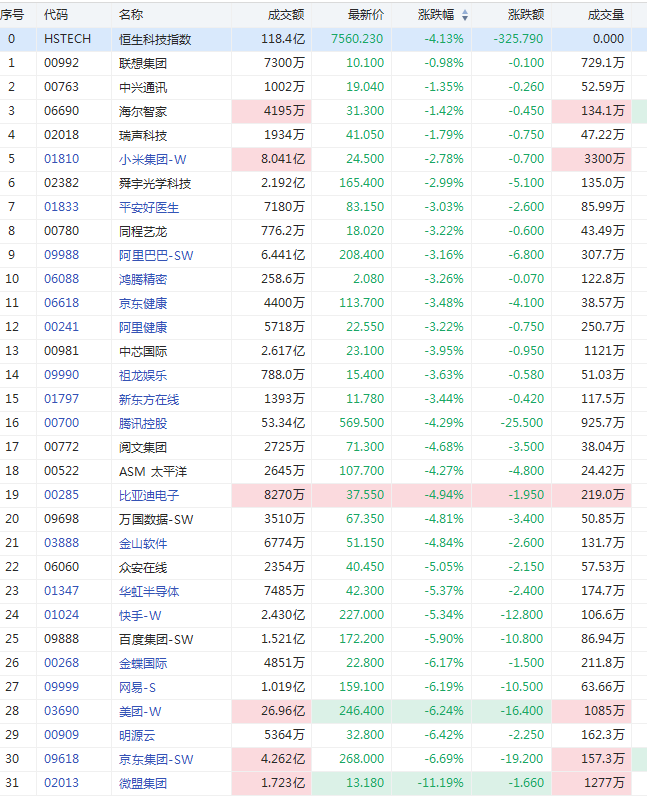Viewport: 647px width, 804px height.
Task: Click the 名称 column header
Action: tap(131, 15)
